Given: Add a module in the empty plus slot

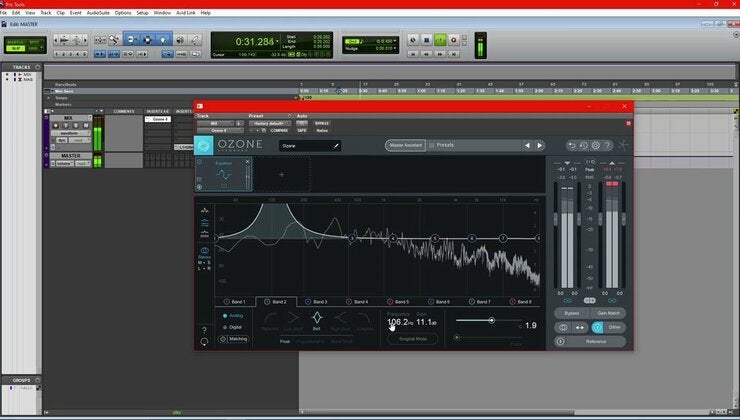Looking at the screenshot, I should (282, 175).
